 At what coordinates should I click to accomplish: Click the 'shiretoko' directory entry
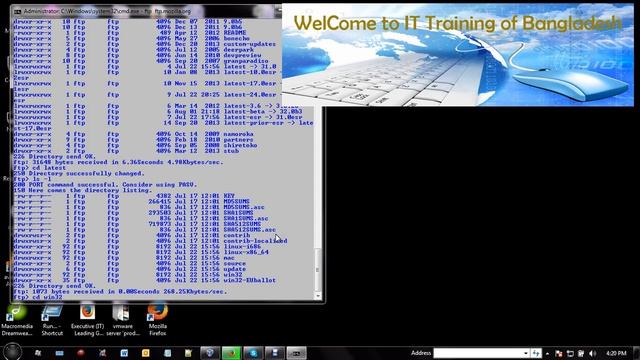(x=240, y=145)
